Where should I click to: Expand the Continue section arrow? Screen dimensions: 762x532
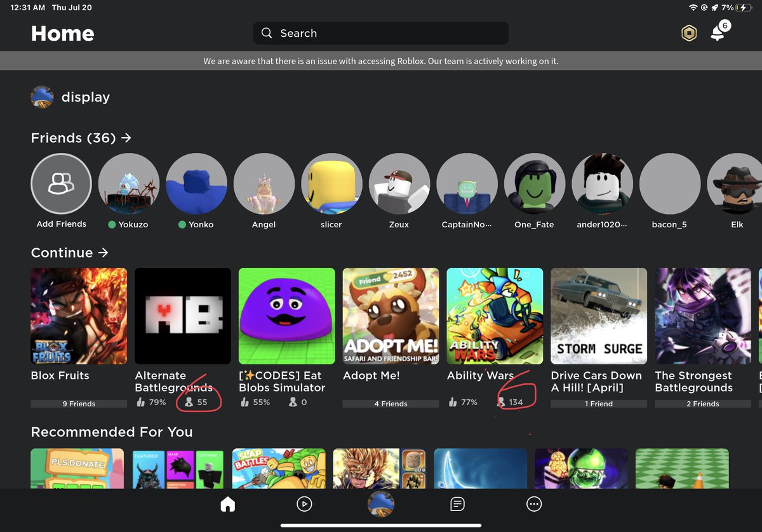(103, 253)
